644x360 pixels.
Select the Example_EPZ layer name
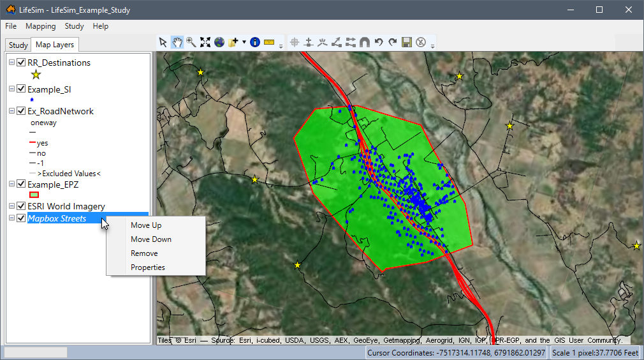[x=53, y=184]
